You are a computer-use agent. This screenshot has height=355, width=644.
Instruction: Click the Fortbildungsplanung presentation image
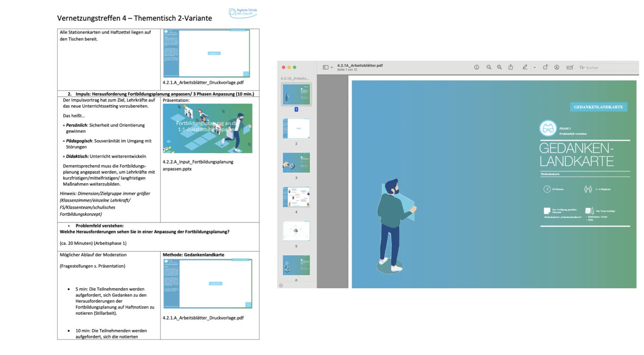coord(208,128)
